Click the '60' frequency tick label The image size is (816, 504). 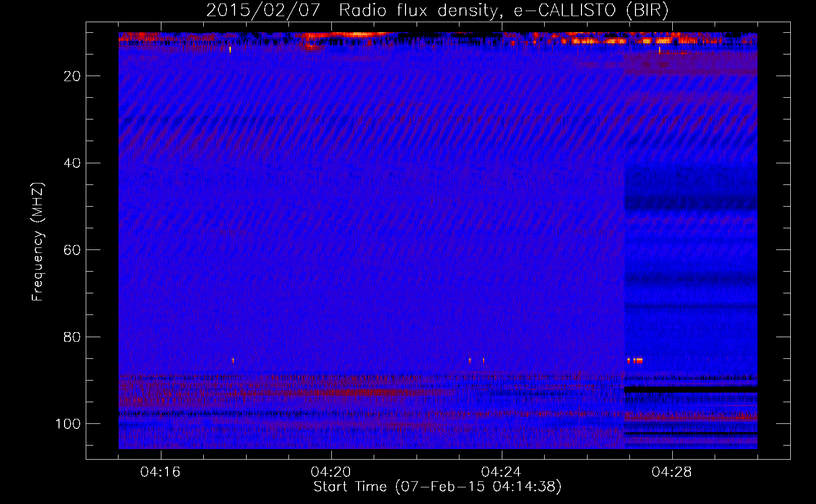pyautogui.click(x=73, y=250)
